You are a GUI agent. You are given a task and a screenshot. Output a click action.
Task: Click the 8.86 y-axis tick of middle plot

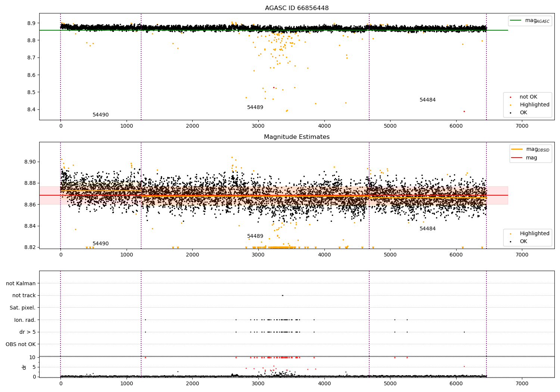click(30, 205)
